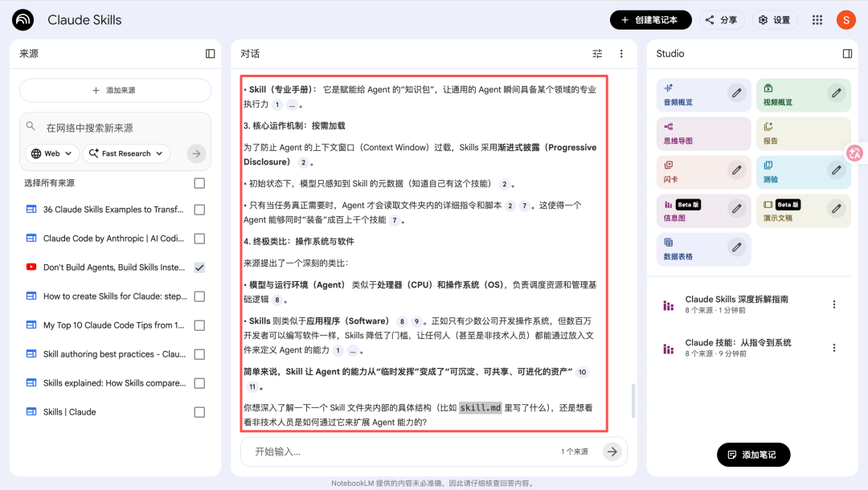Screen dimensions: 868x490
Task: Click the search magnifier icon
Action: pyautogui.click(x=31, y=126)
